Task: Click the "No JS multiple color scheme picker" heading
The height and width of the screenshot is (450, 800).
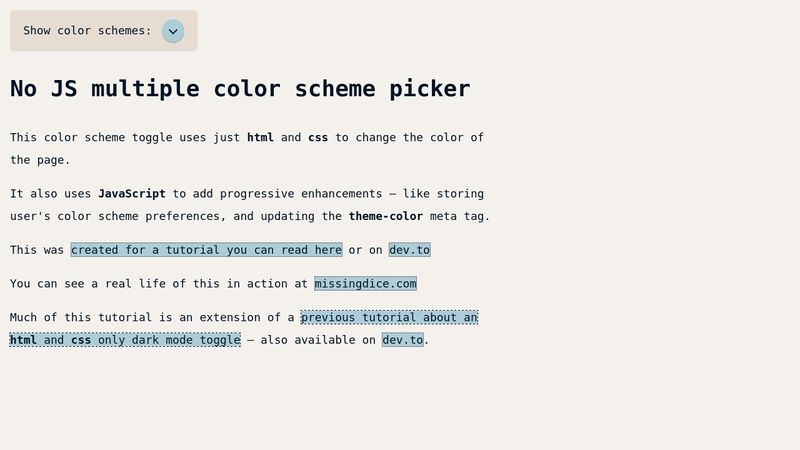Action: coord(240,88)
